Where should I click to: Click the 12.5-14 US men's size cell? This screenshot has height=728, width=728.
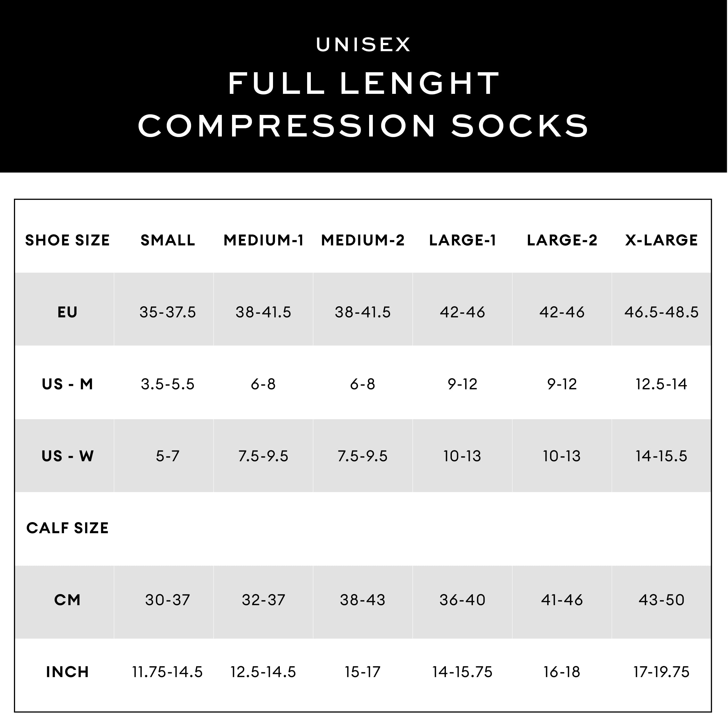coord(661,384)
